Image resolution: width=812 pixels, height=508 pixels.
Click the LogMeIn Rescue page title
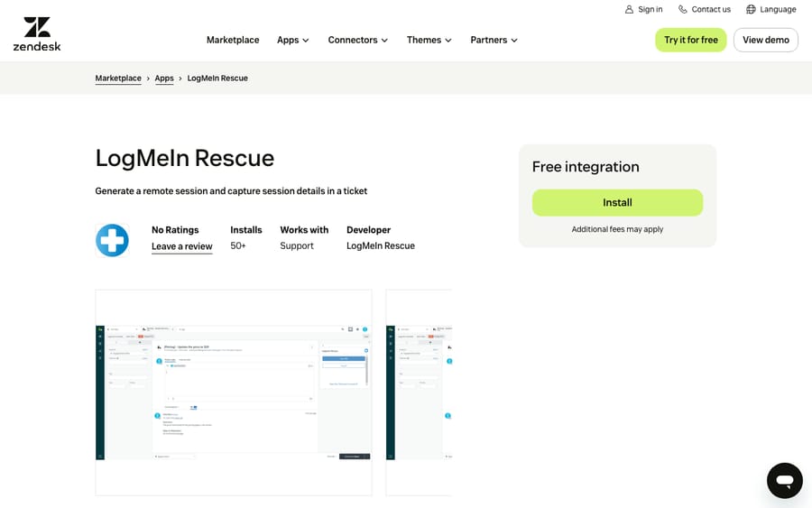[x=185, y=158]
